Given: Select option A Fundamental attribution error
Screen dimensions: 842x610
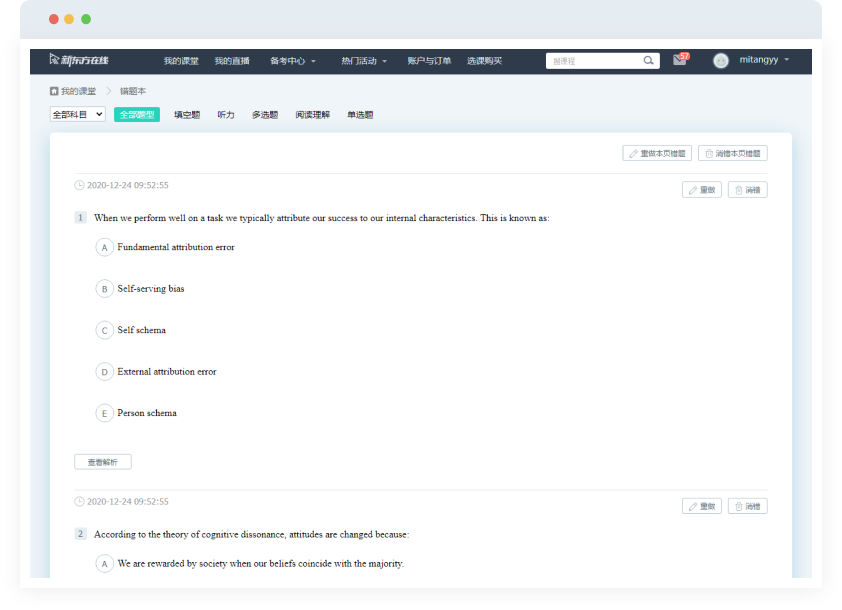Looking at the screenshot, I should click(104, 247).
